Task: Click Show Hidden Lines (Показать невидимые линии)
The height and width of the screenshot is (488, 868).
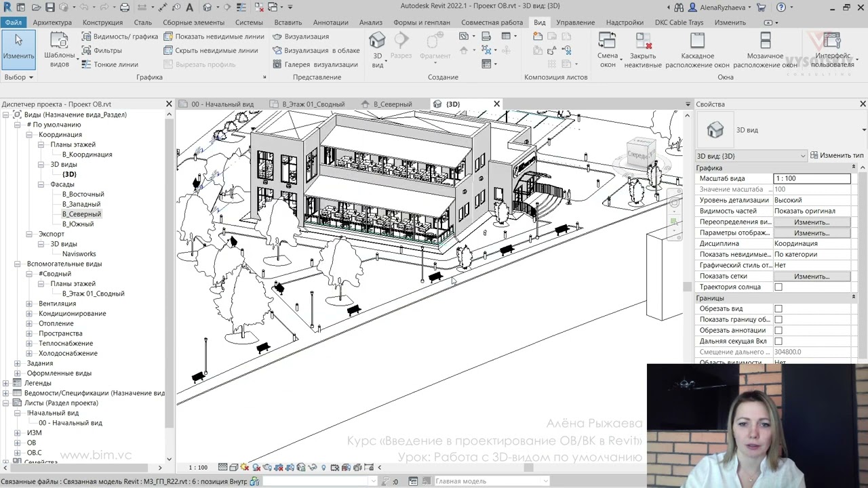Action: (214, 37)
